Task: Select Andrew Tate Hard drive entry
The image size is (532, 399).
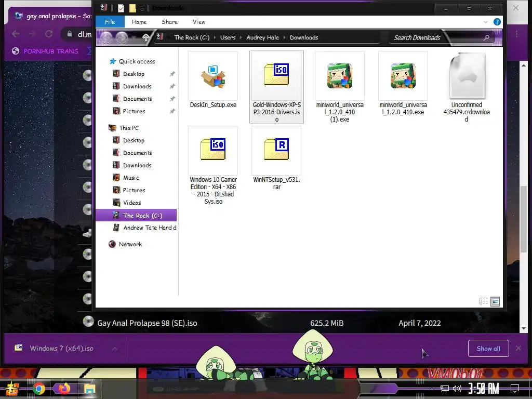Action: (x=150, y=228)
